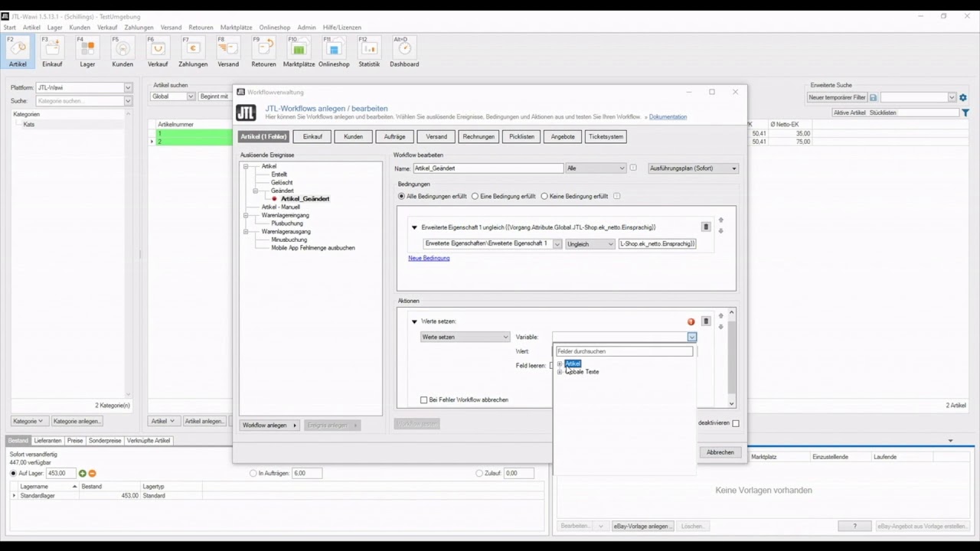Open the Onlineshop module icon
The width and height of the screenshot is (980, 551).
coord(334,52)
